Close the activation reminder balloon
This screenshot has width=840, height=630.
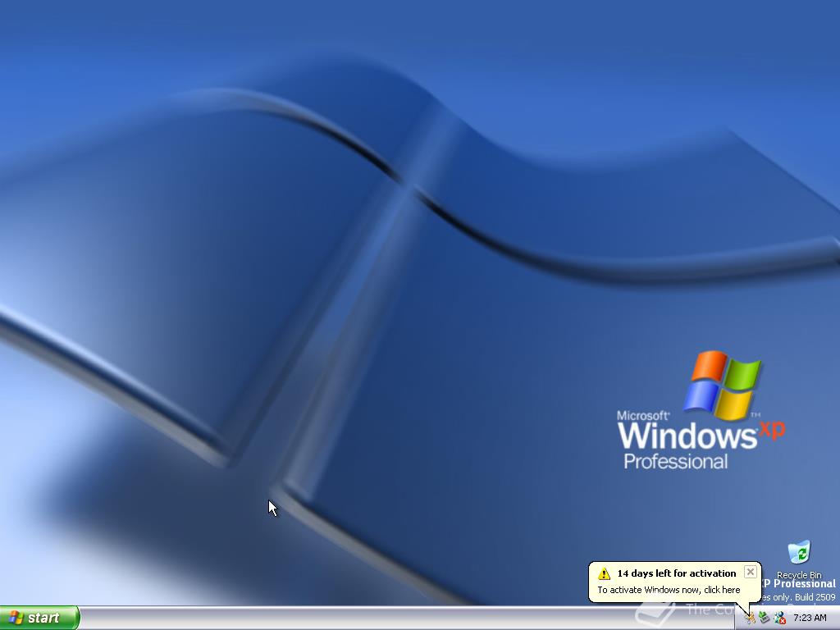(751, 572)
